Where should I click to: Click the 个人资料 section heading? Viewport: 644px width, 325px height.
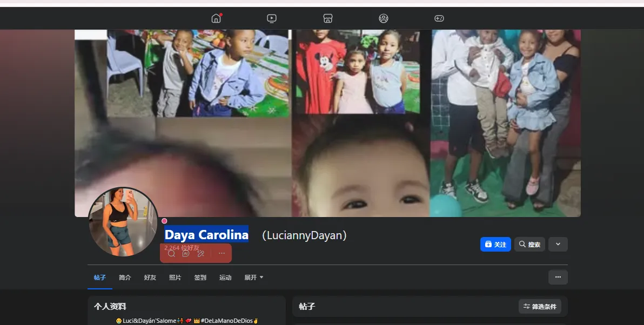pyautogui.click(x=110, y=307)
